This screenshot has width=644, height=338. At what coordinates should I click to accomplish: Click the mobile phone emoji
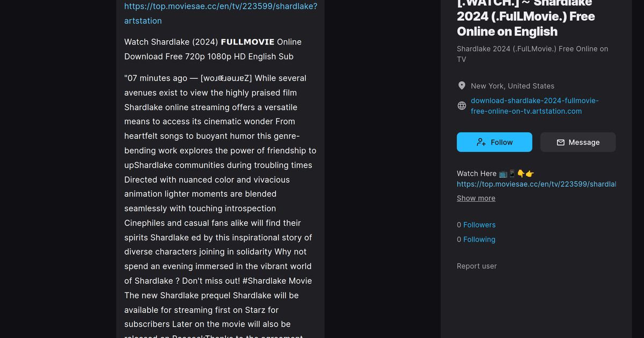point(512,173)
